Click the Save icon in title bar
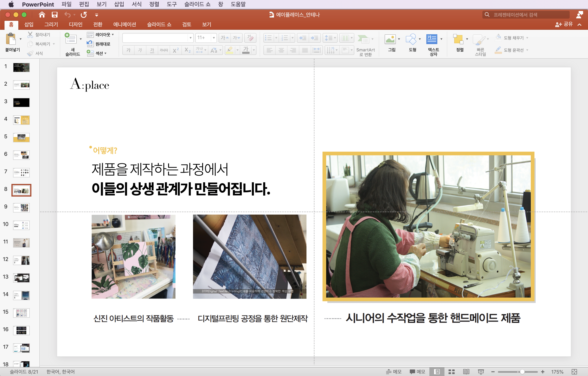588x376 pixels. tap(54, 15)
